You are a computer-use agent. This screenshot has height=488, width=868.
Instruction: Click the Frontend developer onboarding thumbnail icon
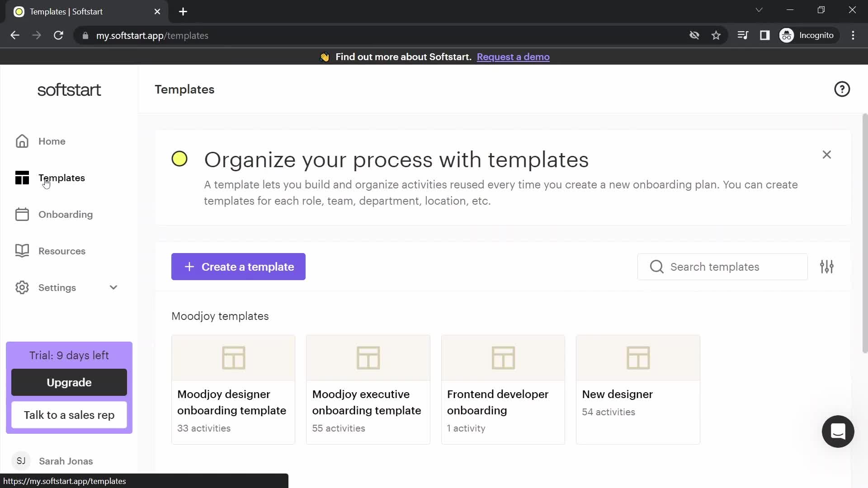click(503, 358)
